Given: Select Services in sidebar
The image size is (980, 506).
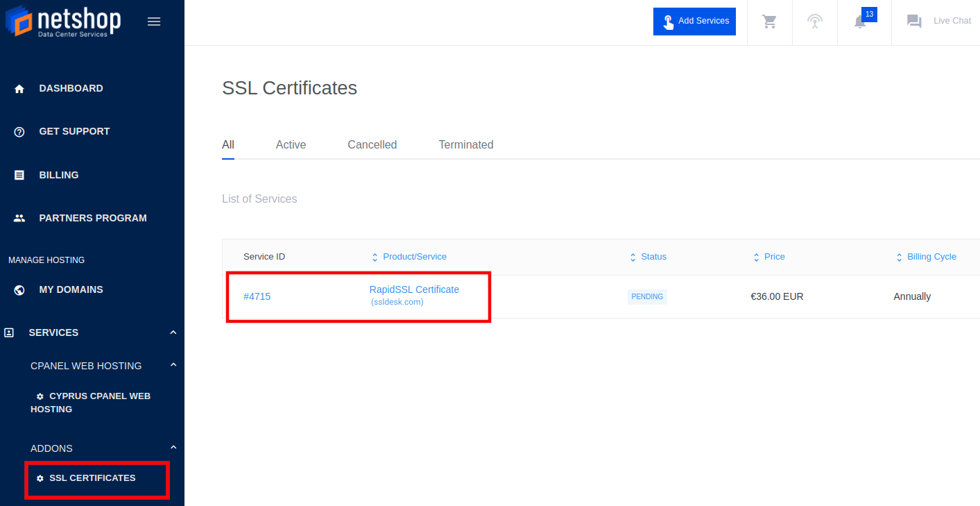Looking at the screenshot, I should click(53, 332).
